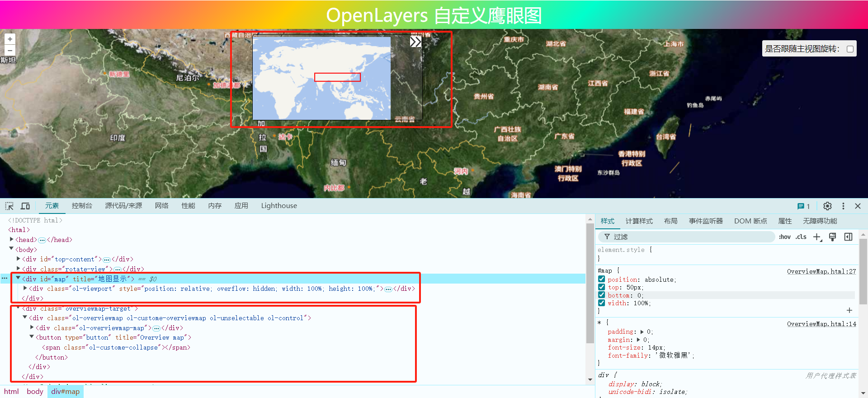Expand the padding shorthand triangle
Screen dimensions: 868x398
click(x=642, y=332)
